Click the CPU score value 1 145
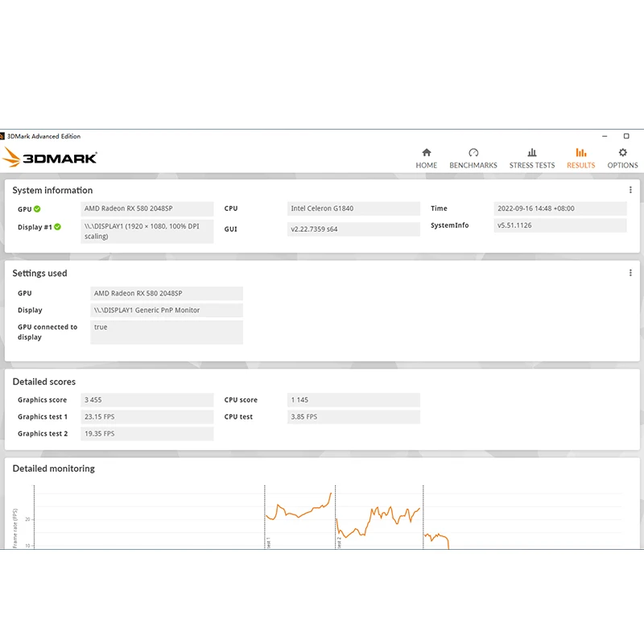This screenshot has width=644, height=644. coord(353,400)
